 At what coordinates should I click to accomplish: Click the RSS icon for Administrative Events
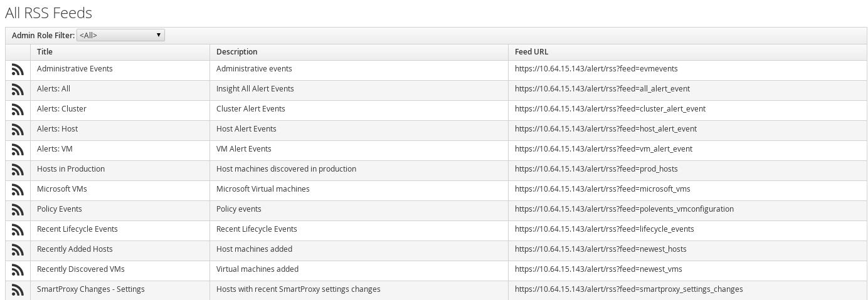point(18,70)
